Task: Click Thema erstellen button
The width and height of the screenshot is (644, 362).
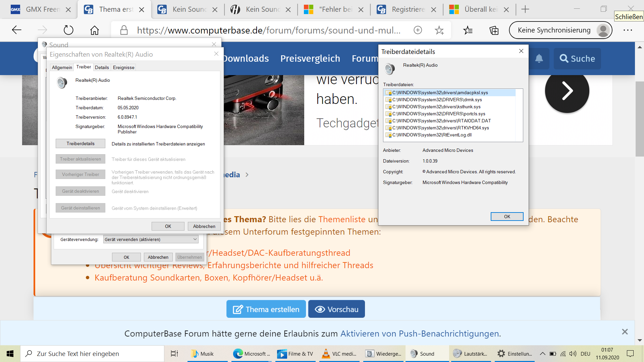Action: point(266,309)
